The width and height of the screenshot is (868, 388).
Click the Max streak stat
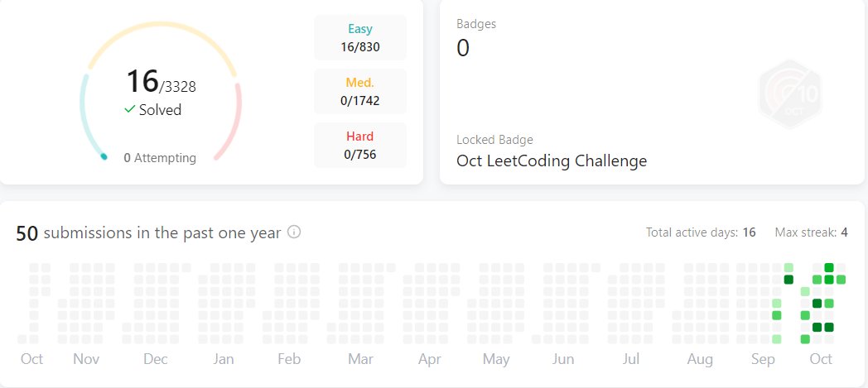[811, 232]
